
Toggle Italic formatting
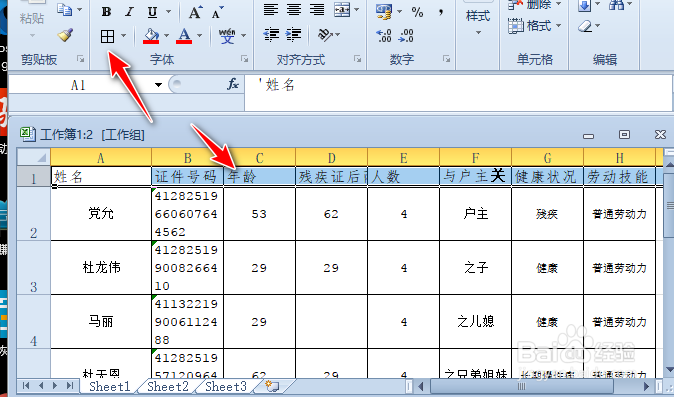point(129,12)
